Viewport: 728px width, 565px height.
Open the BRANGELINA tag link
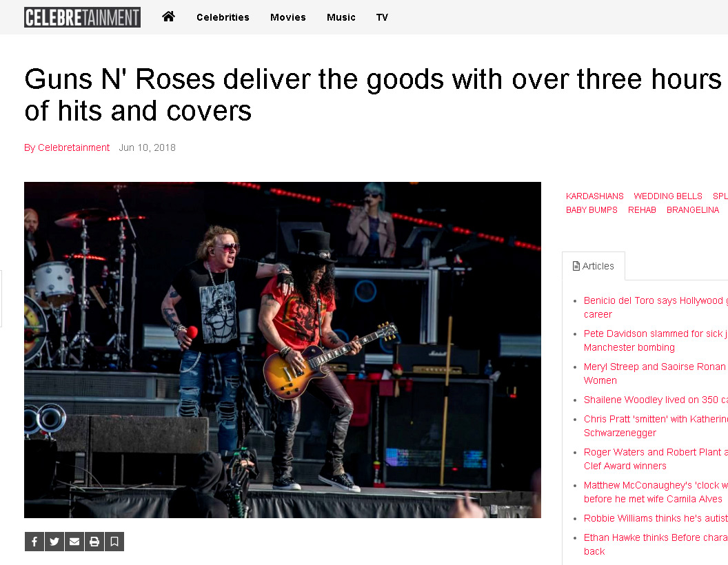693,210
